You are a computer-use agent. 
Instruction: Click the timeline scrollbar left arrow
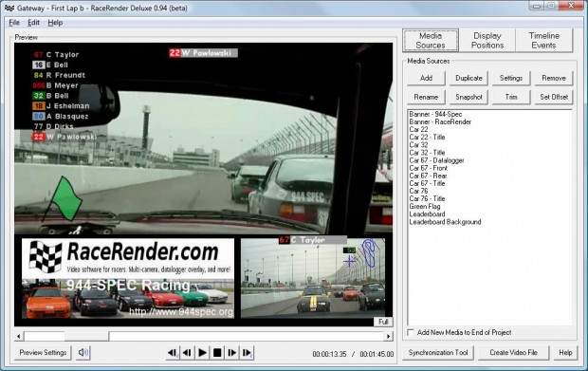coord(19,336)
